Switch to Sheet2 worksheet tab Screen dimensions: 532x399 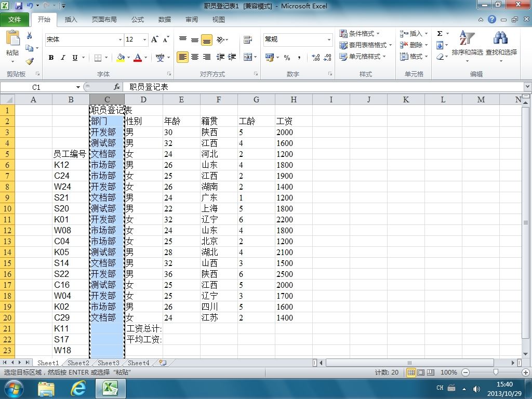tap(78, 363)
